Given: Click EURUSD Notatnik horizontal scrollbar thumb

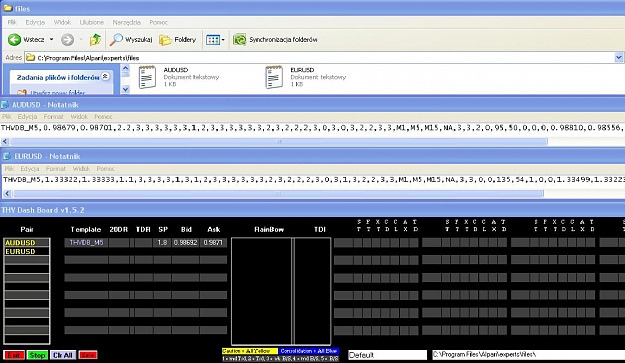Looking at the screenshot, I should [278, 194].
